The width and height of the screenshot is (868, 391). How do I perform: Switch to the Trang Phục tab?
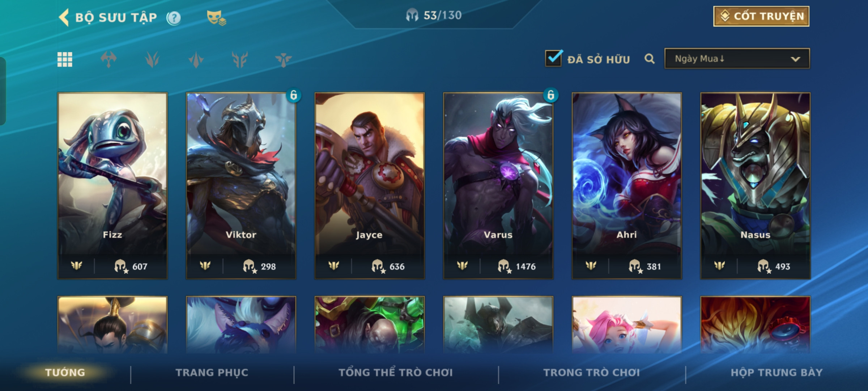[212, 373]
